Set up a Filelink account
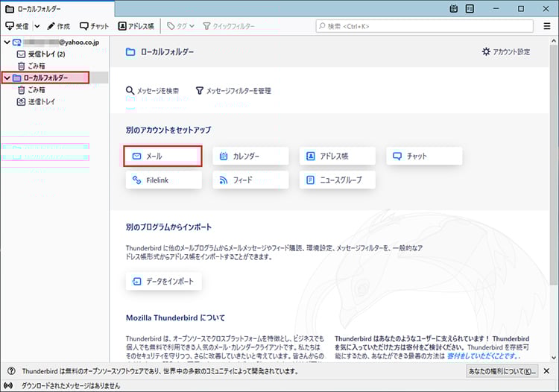Image resolution: width=559 pixels, height=392 pixels. pos(163,180)
